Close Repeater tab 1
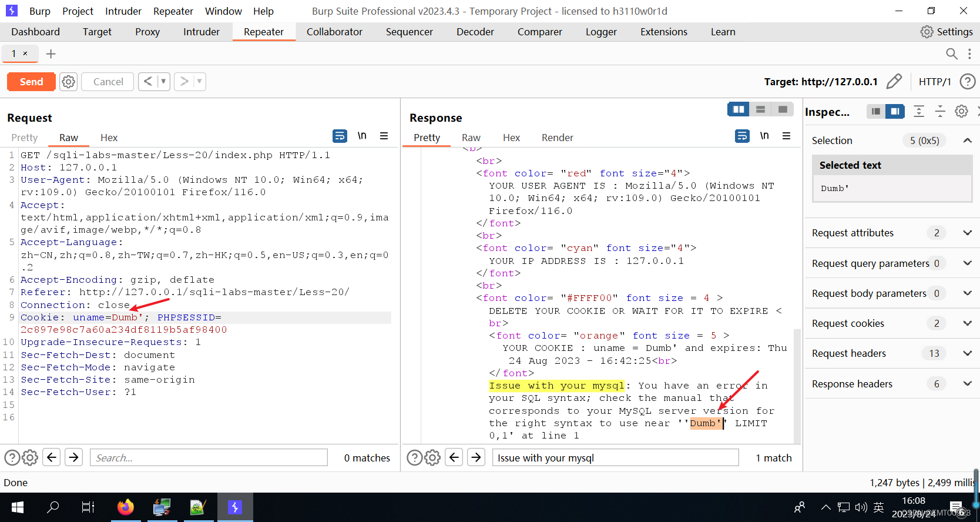980x522 pixels. pos(25,53)
